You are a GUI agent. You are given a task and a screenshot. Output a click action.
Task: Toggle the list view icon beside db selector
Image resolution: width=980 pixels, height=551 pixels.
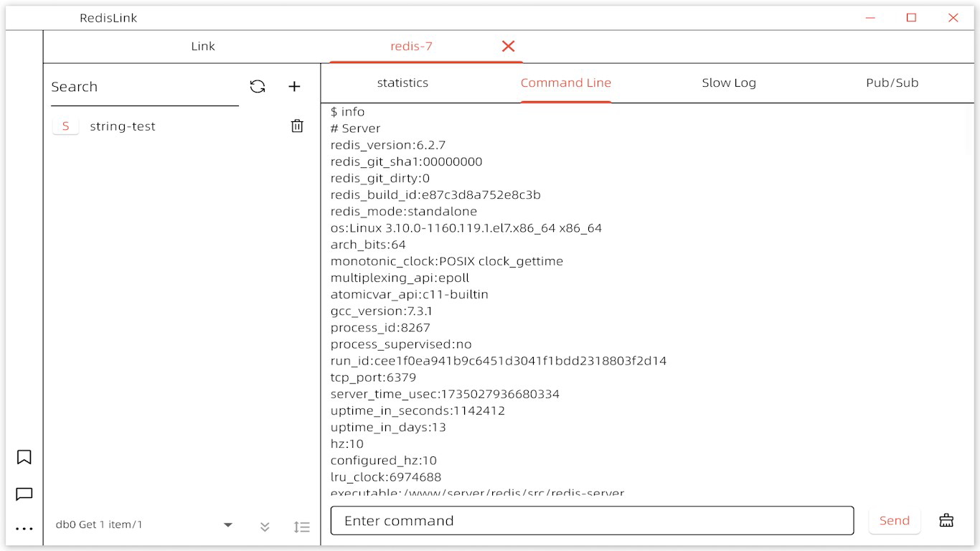[302, 527]
